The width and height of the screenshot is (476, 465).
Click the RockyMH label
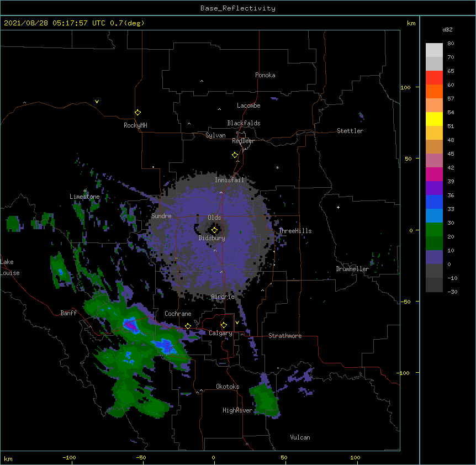[x=135, y=125]
